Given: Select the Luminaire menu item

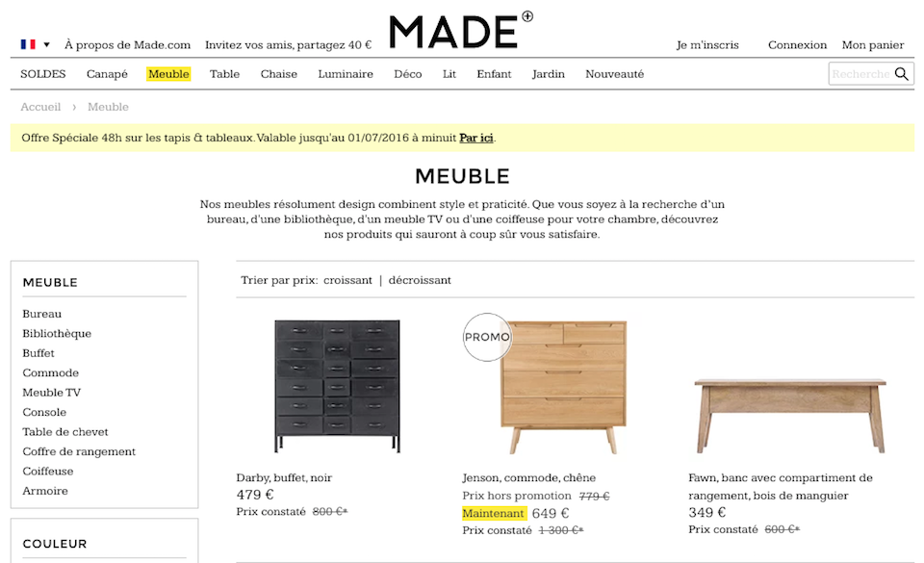Looking at the screenshot, I should (346, 74).
